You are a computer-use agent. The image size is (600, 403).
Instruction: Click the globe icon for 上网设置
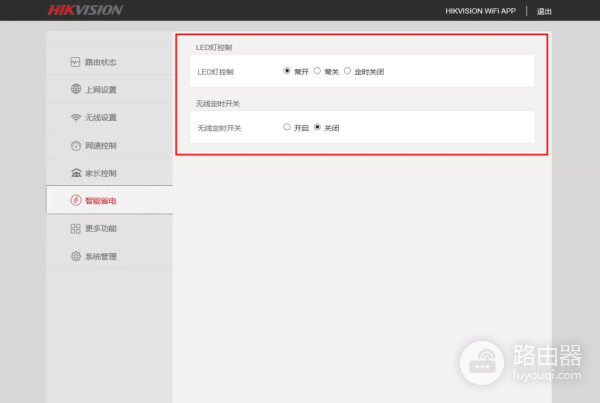(x=75, y=90)
